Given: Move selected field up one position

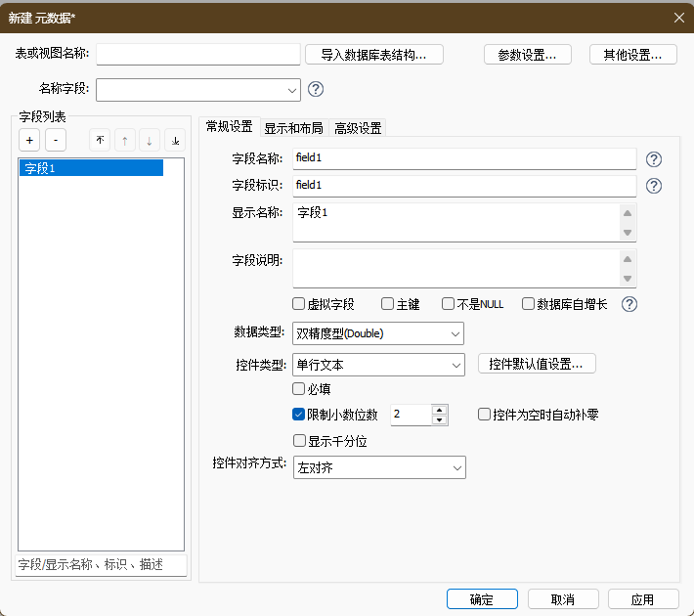Looking at the screenshot, I should [124, 140].
